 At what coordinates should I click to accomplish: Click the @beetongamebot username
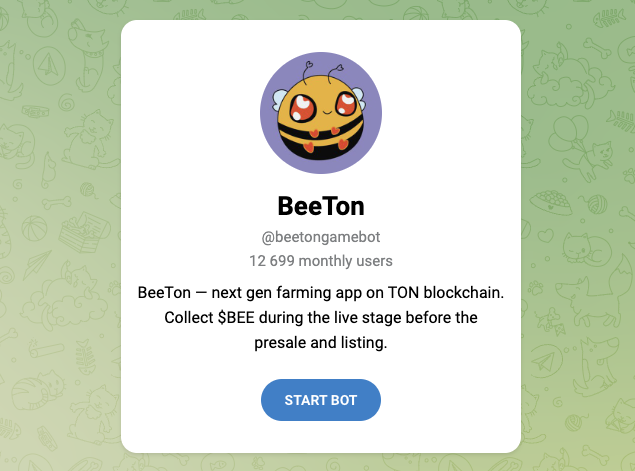pyautogui.click(x=321, y=237)
